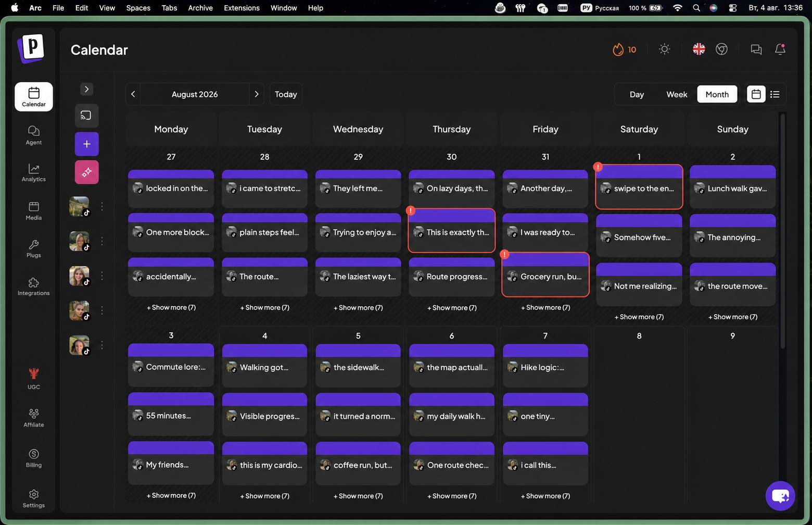Click the Today button

click(x=286, y=94)
